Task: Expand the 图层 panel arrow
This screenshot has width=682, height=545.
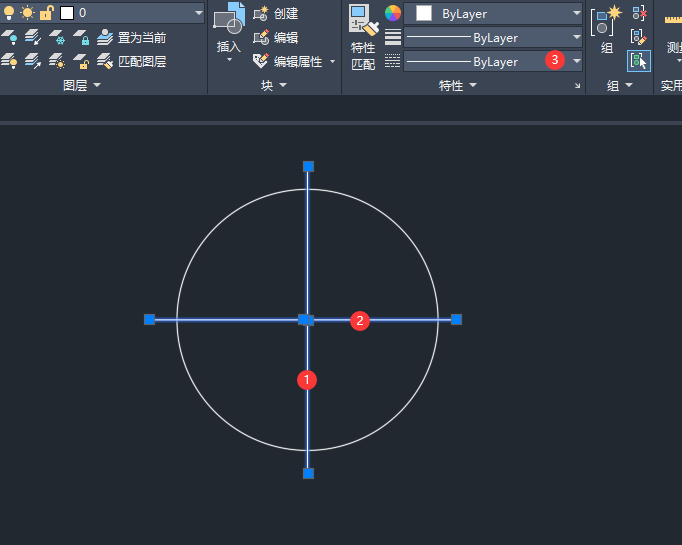Action: pyautogui.click(x=97, y=85)
